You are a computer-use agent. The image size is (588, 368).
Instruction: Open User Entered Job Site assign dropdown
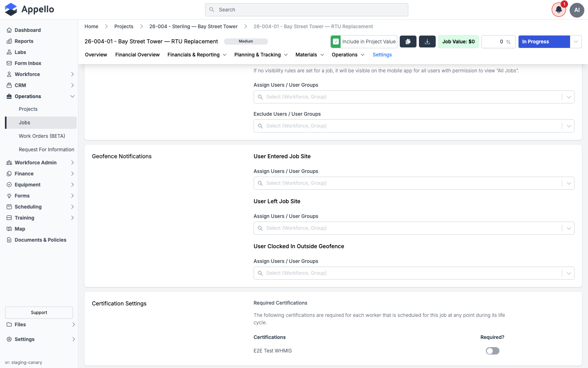click(x=414, y=183)
